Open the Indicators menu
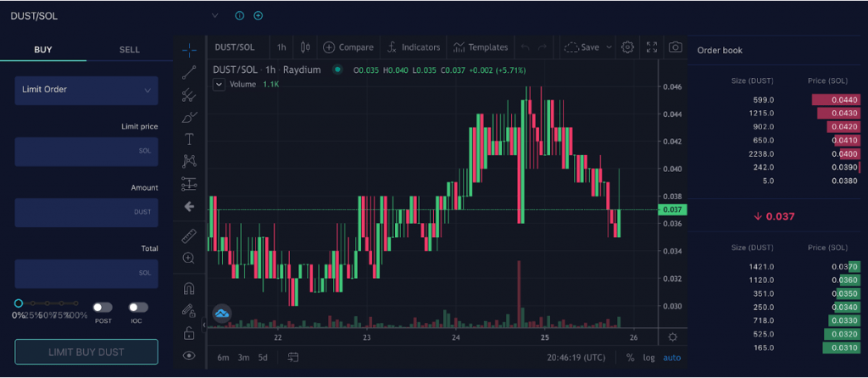 tap(413, 47)
